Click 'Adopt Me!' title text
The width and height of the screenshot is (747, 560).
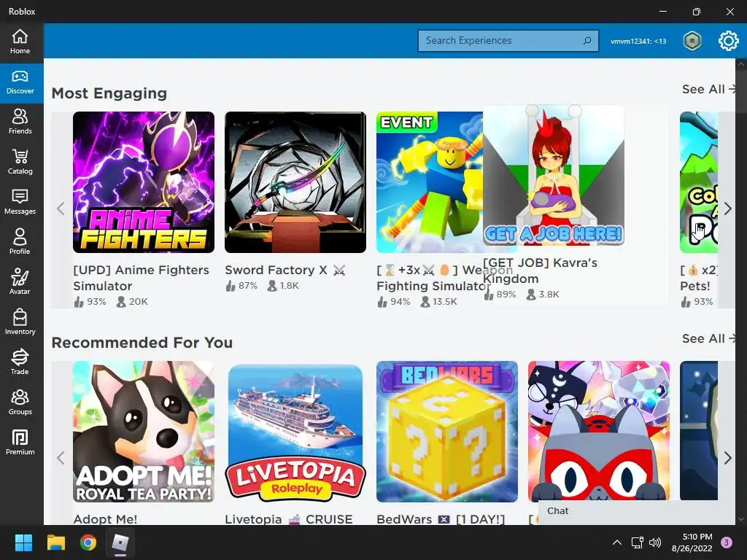point(105,519)
